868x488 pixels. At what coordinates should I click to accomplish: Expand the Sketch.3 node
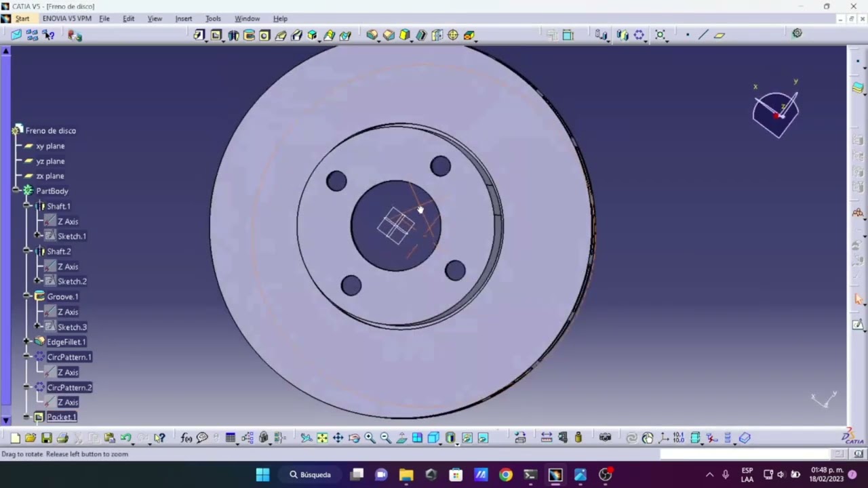point(38,327)
